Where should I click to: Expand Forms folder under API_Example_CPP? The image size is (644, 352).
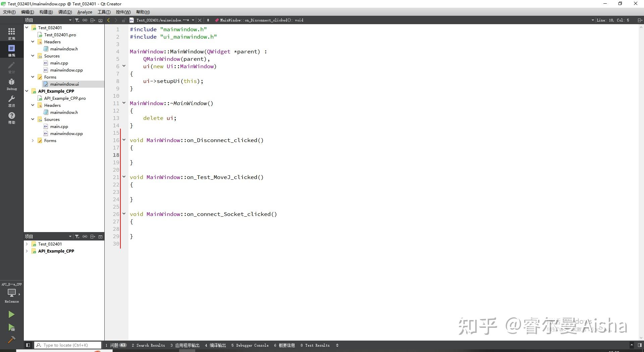[33, 140]
